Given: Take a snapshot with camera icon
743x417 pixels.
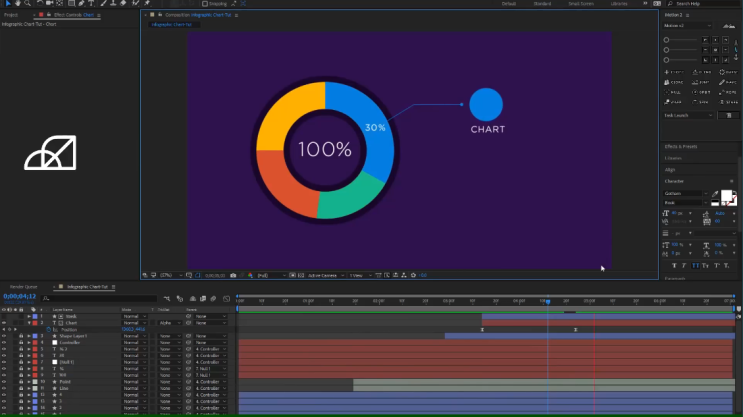Looking at the screenshot, I should coord(233,275).
